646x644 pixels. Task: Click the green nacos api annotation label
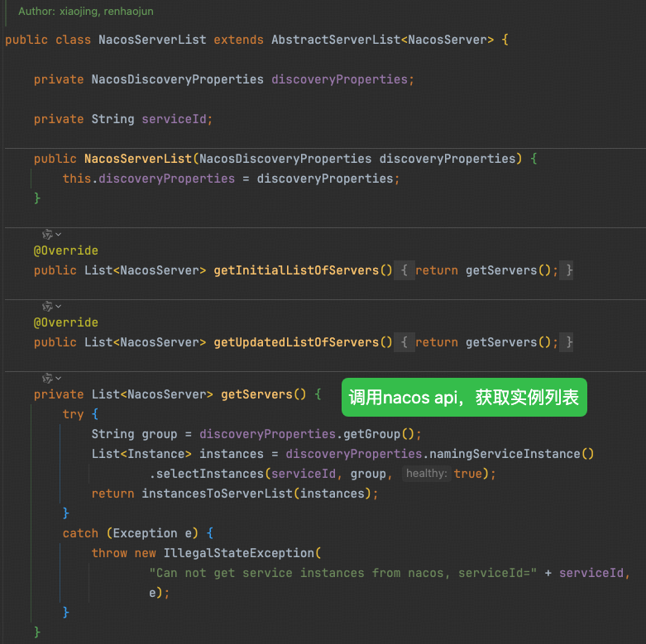click(x=463, y=398)
